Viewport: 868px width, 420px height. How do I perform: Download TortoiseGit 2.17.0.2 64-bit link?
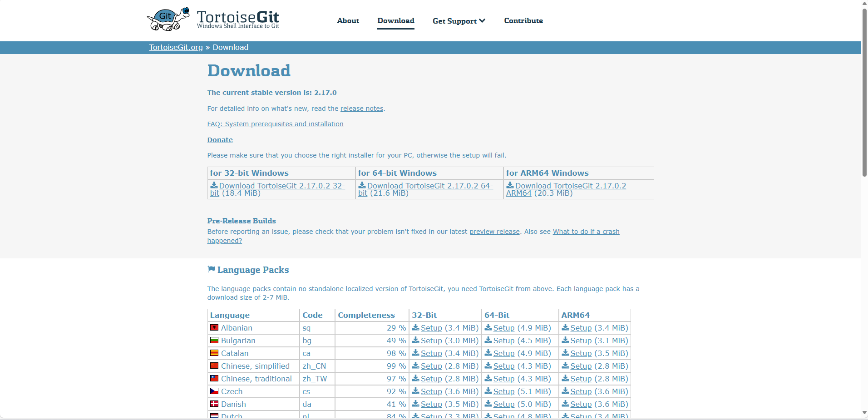(430, 186)
